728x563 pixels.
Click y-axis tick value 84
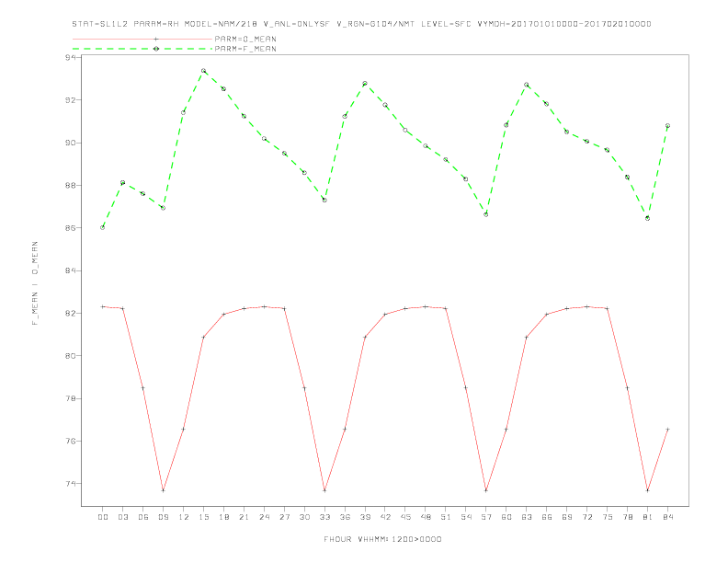71,270
